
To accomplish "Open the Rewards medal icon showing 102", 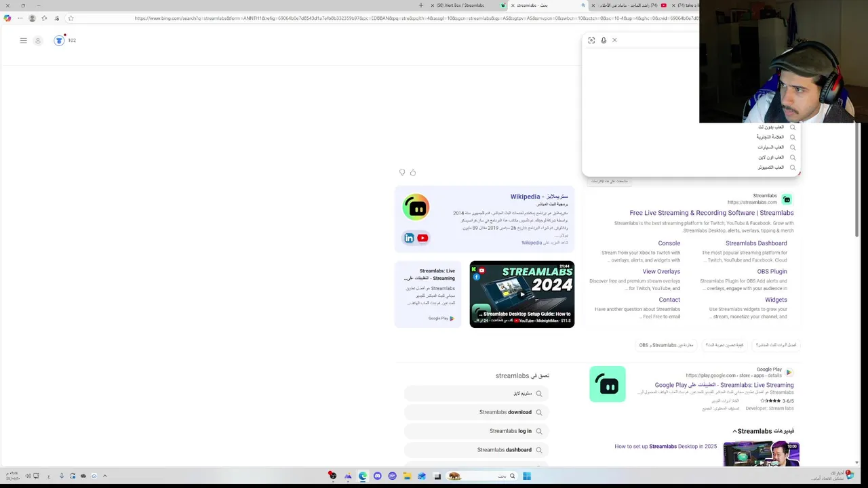I will tap(59, 41).
